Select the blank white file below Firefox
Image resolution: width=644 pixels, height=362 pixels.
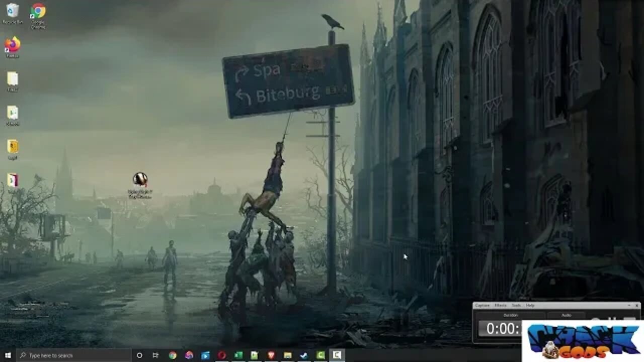pyautogui.click(x=13, y=81)
